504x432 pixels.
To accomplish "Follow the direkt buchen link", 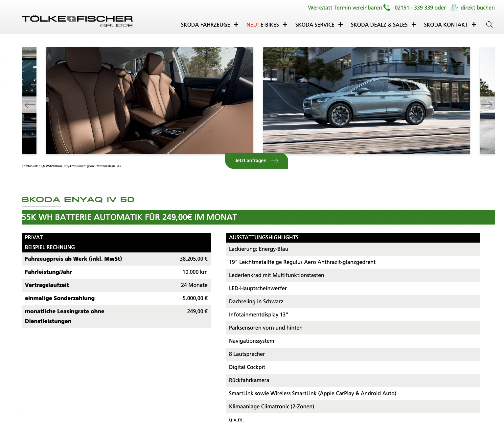I will click(477, 8).
